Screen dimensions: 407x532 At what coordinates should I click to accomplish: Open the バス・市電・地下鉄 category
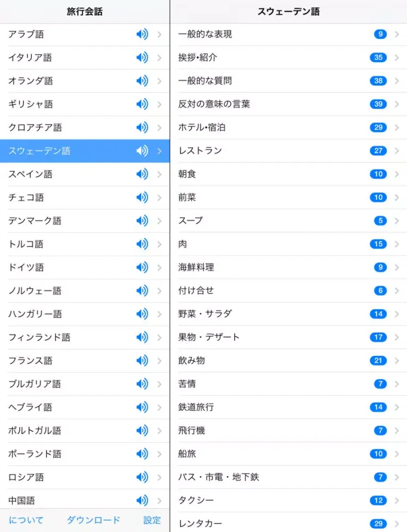click(289, 477)
